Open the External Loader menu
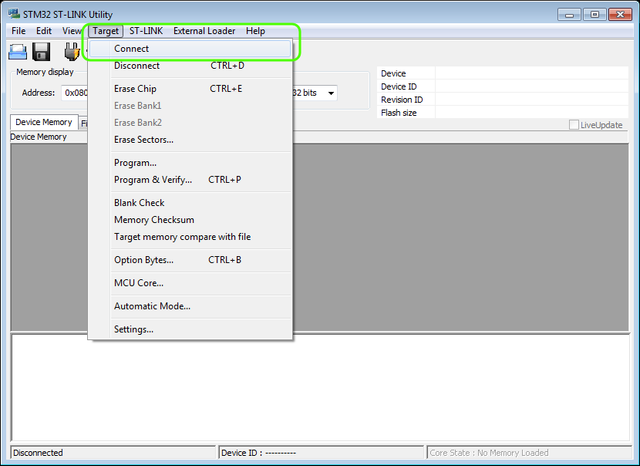The height and width of the screenshot is (466, 640). [204, 31]
